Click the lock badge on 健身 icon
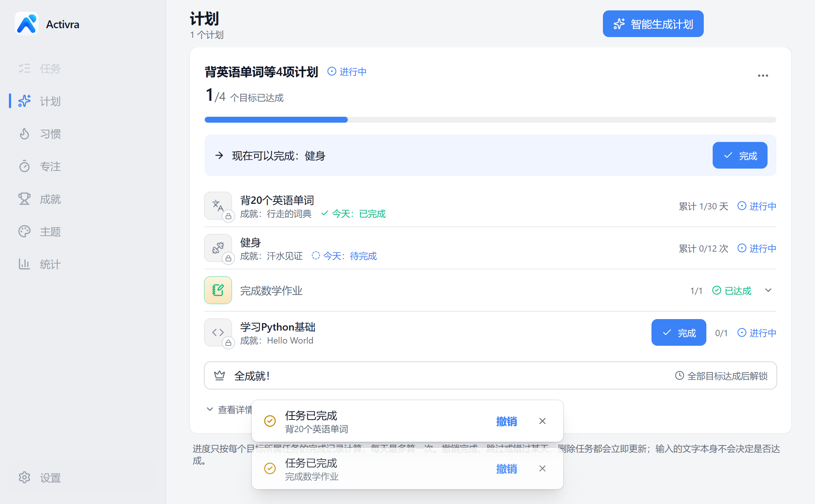The width and height of the screenshot is (815, 504). click(x=228, y=258)
